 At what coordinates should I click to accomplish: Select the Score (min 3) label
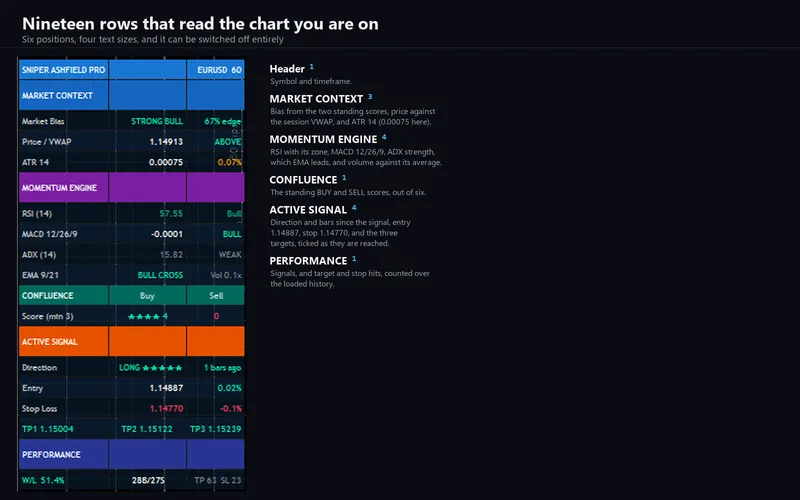pyautogui.click(x=47, y=316)
